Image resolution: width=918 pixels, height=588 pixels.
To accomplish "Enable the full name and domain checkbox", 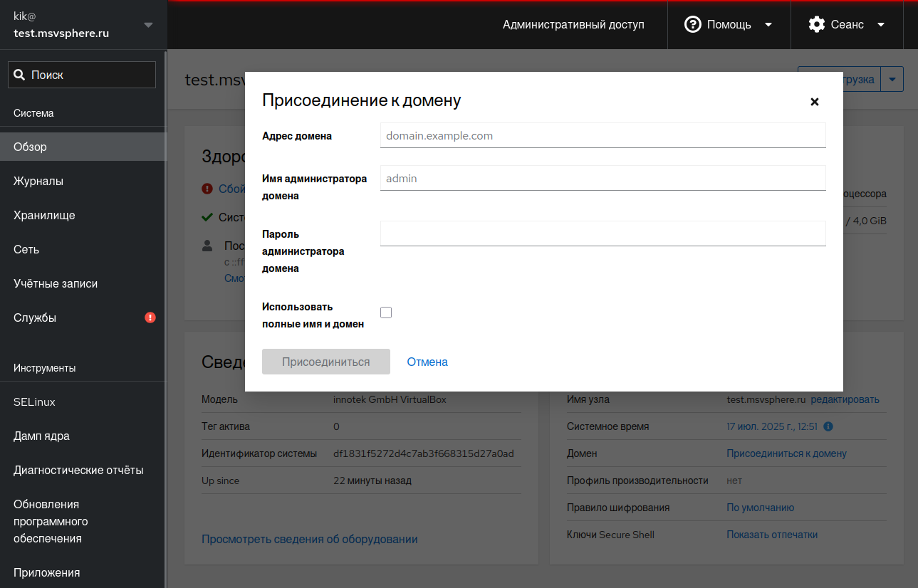I will click(386, 313).
